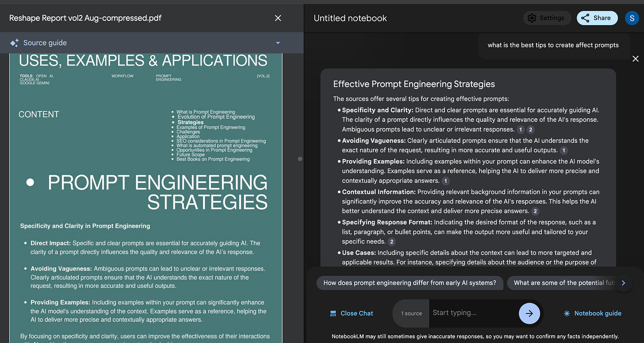Click the panel divider drag handle

click(300, 158)
